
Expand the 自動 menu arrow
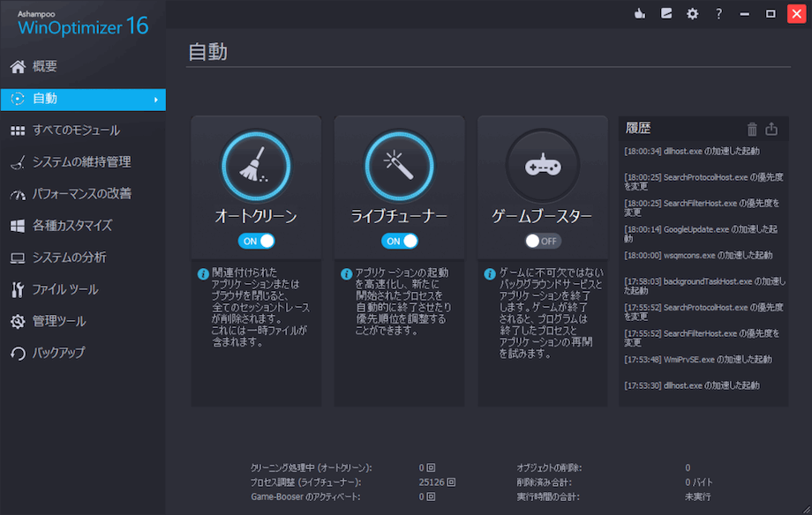pyautogui.click(x=156, y=100)
